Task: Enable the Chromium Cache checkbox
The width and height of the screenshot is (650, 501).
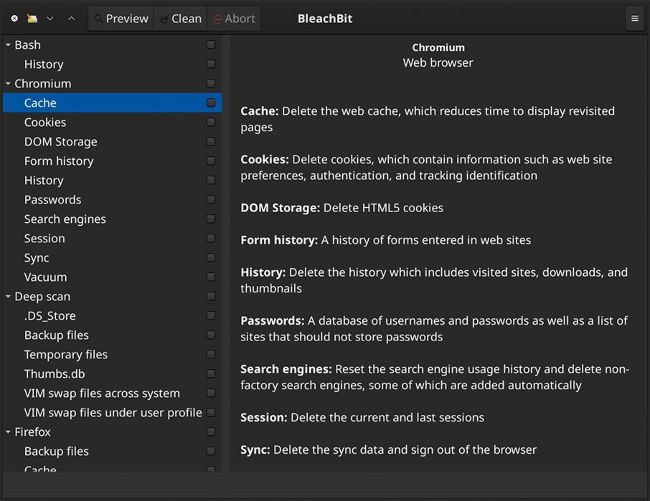Action: coord(211,103)
